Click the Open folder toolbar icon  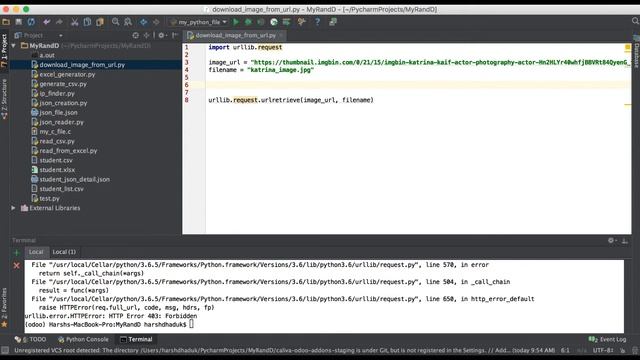6,22
